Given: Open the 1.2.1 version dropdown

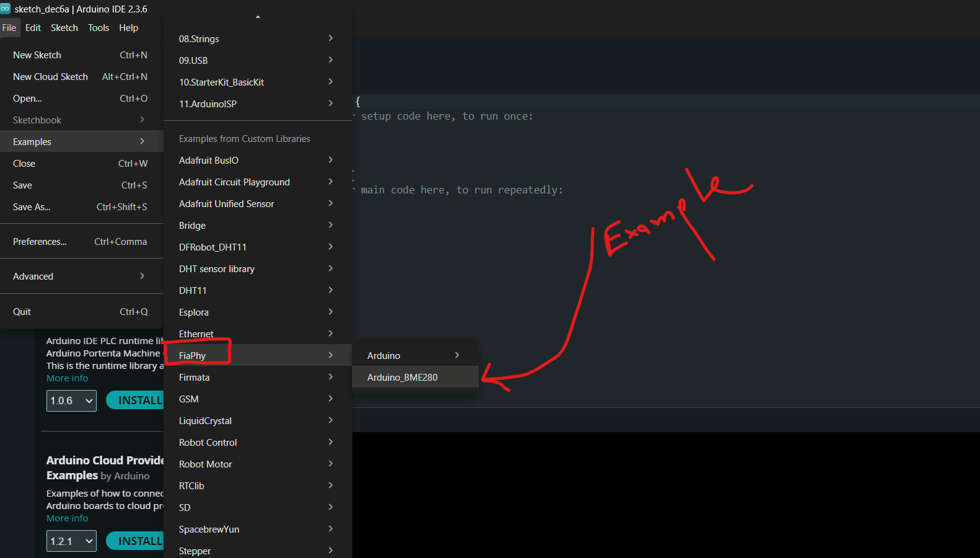Looking at the screenshot, I should 71,541.
